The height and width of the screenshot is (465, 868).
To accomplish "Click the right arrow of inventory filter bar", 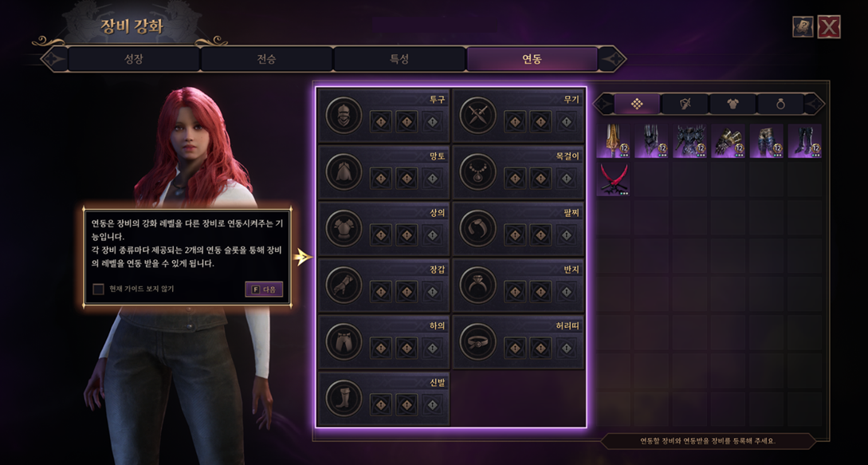I will tap(815, 104).
